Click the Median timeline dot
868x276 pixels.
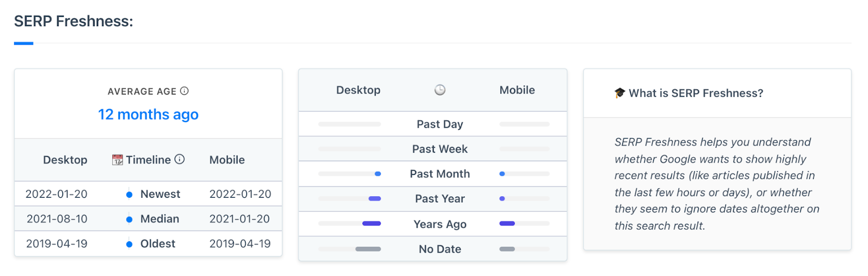129,219
